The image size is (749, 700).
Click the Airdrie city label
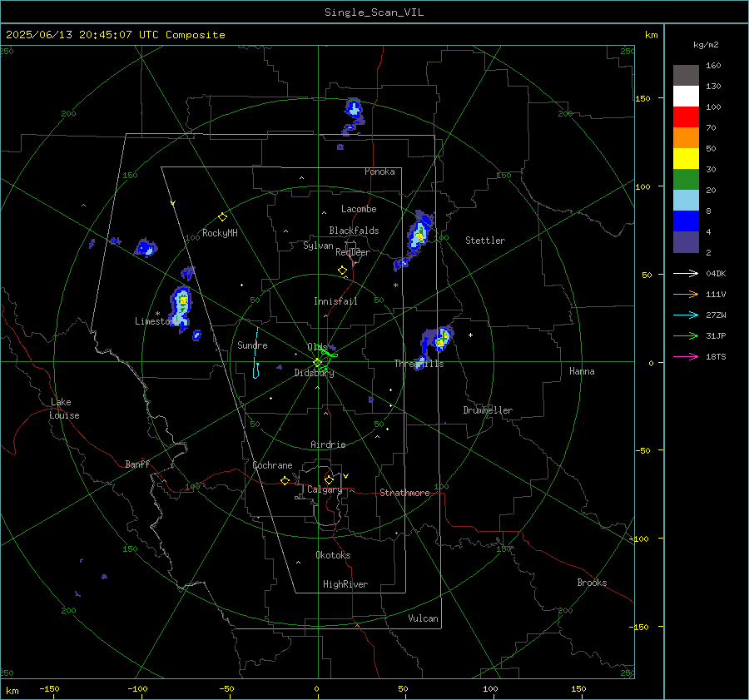(x=328, y=444)
